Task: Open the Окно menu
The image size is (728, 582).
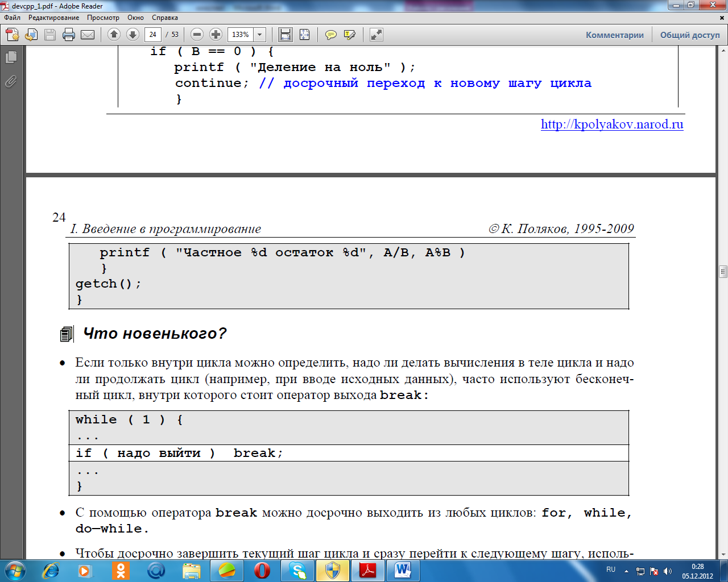Action: click(x=135, y=18)
